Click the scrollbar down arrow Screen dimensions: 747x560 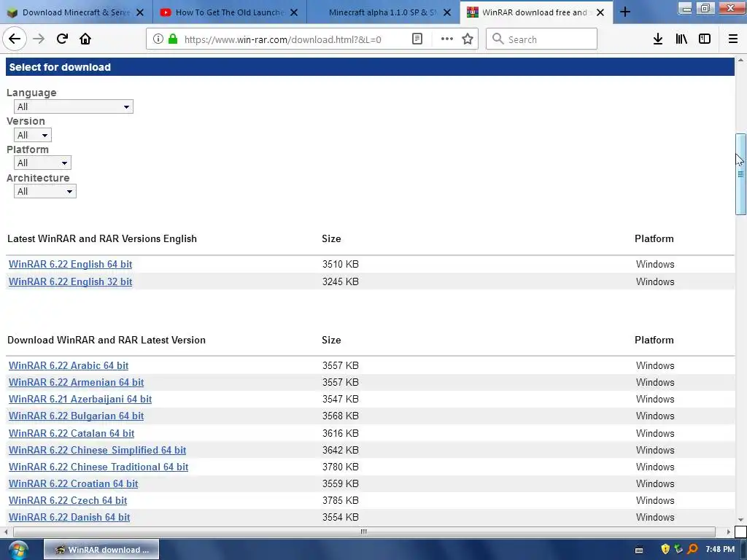(740, 520)
